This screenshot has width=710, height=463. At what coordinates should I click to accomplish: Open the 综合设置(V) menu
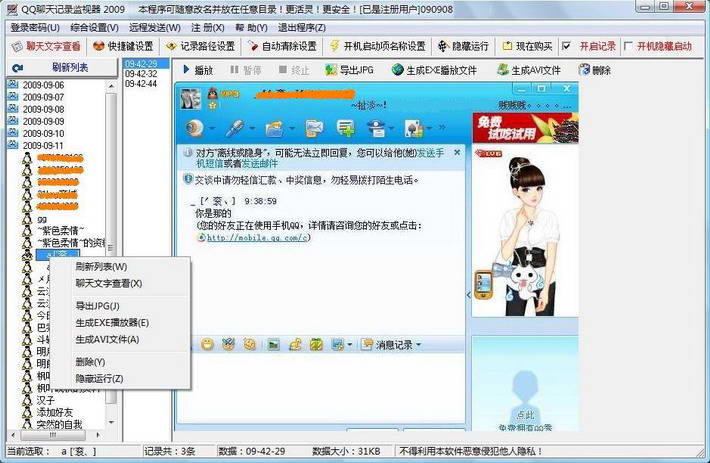(x=94, y=28)
